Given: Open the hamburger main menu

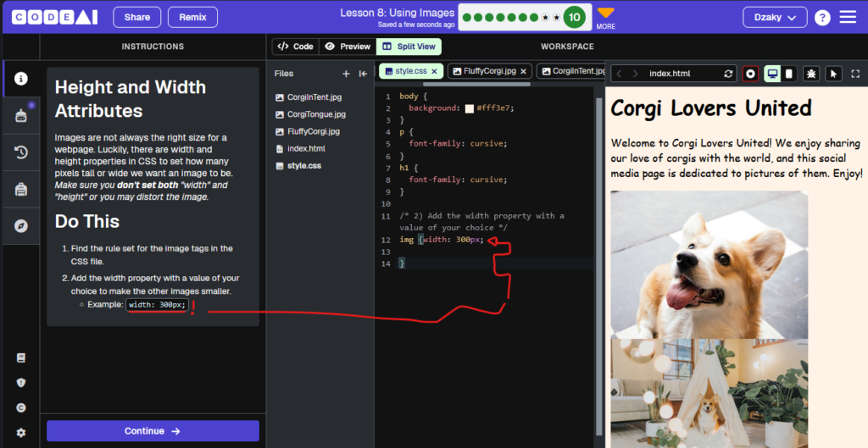Looking at the screenshot, I should [848, 17].
